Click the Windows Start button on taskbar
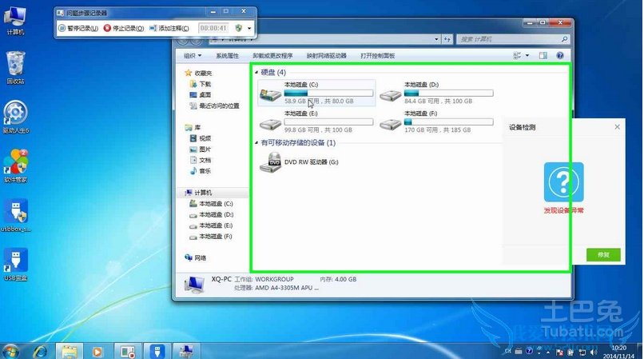 [11, 350]
